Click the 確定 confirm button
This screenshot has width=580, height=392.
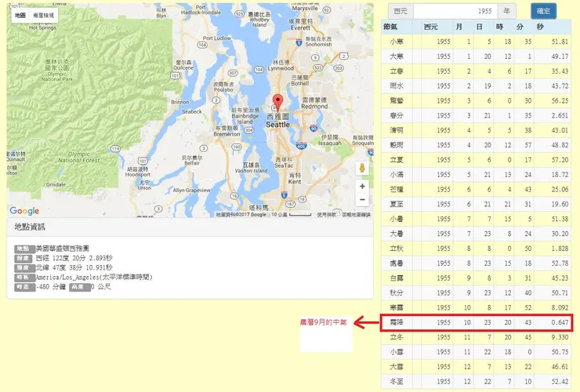pyautogui.click(x=543, y=11)
